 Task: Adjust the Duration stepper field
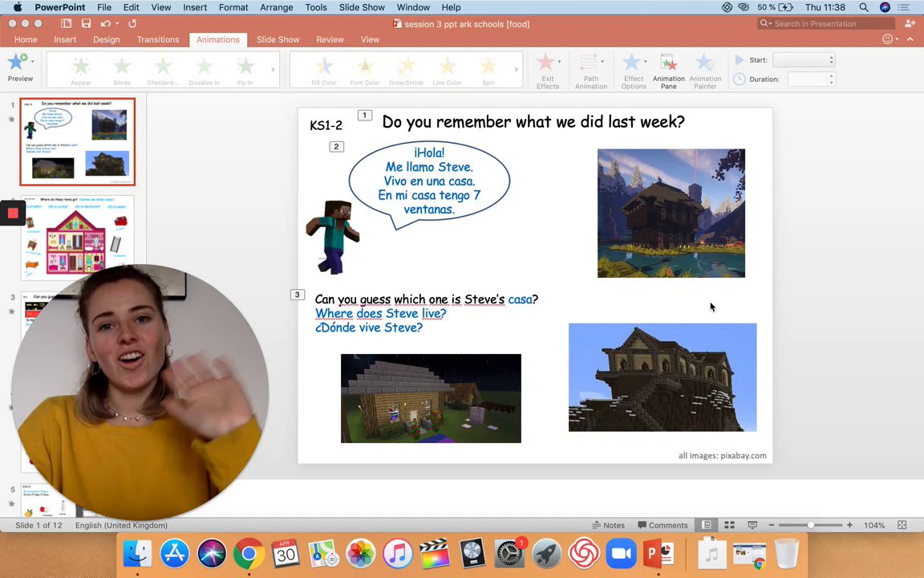[x=812, y=79]
